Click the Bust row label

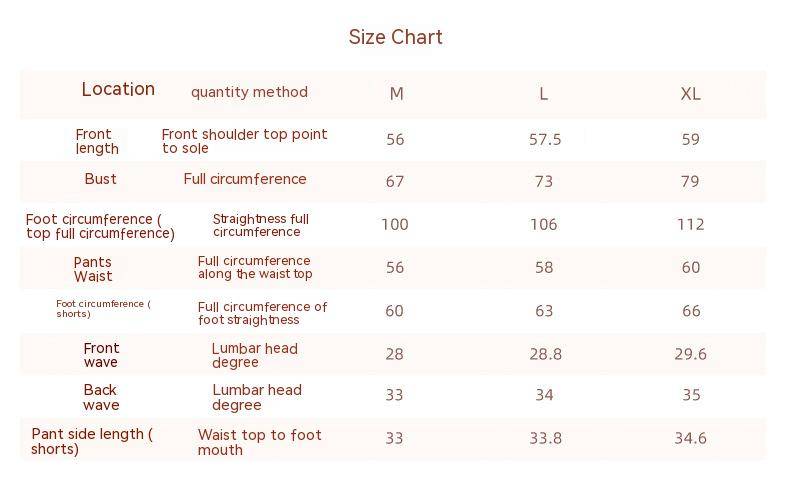pyautogui.click(x=100, y=179)
